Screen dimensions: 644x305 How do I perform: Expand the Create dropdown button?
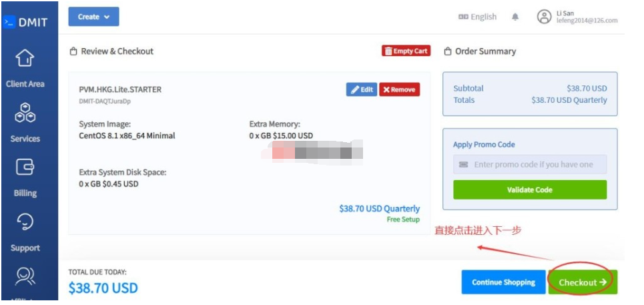(x=93, y=17)
